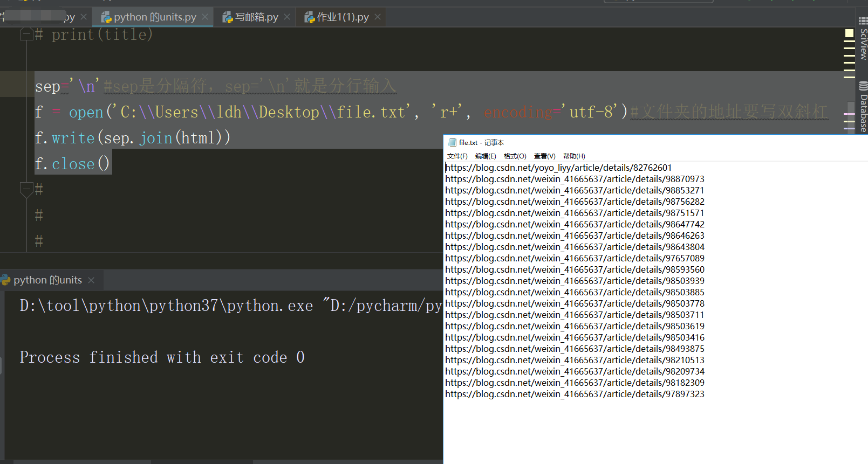
Task: Click the URL ending 98647742 in Notepad
Action: (x=575, y=225)
